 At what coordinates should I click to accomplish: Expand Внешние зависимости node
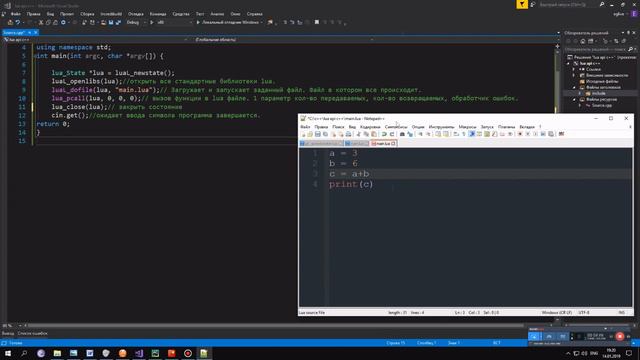(574, 76)
